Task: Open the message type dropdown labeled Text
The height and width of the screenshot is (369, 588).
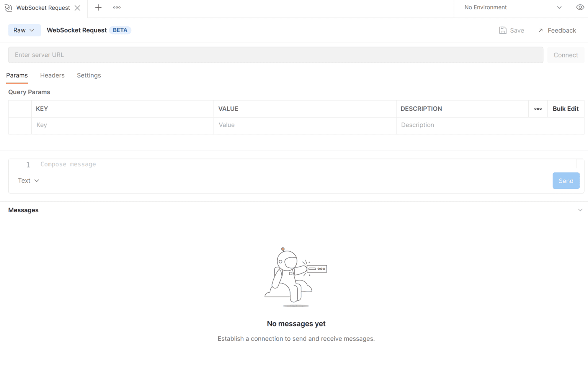Action: click(x=28, y=180)
